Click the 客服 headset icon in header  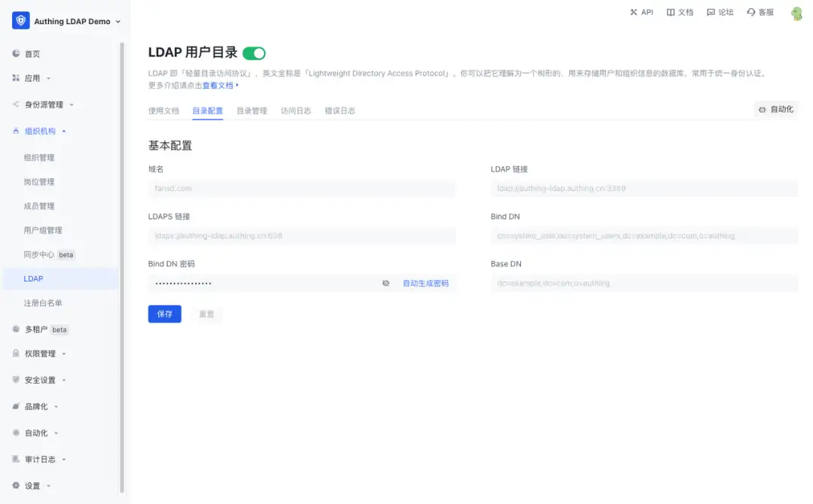[751, 12]
